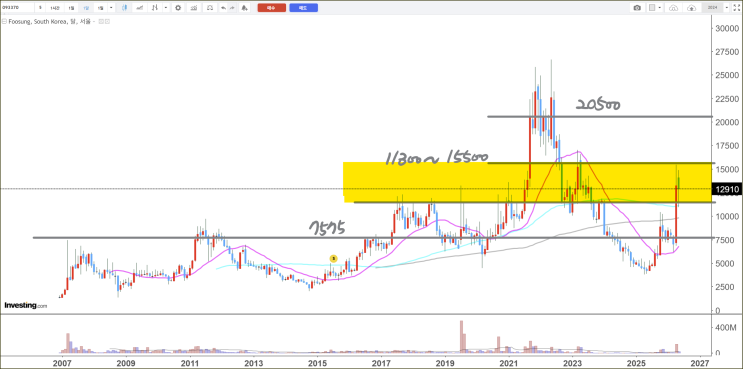
Task: Click the blue sell button
Action: click(x=303, y=8)
